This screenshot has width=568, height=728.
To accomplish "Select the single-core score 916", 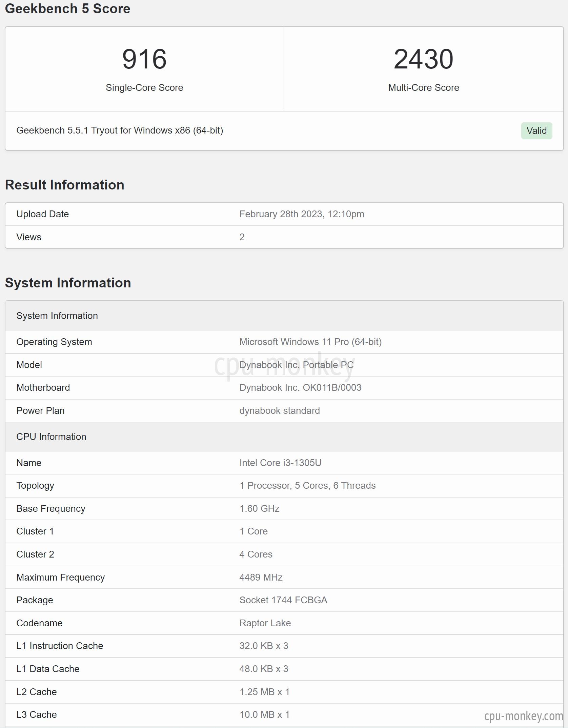I will click(144, 59).
